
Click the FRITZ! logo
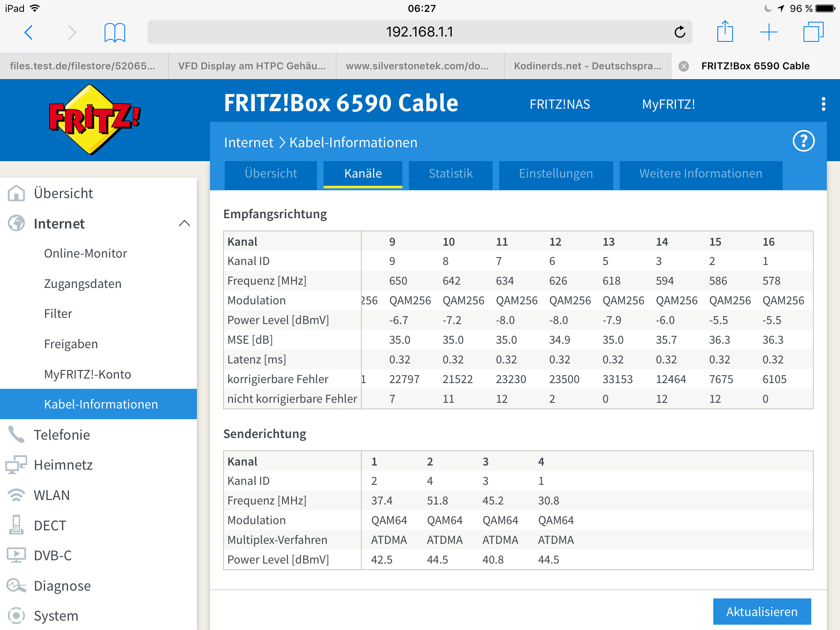coord(95,119)
